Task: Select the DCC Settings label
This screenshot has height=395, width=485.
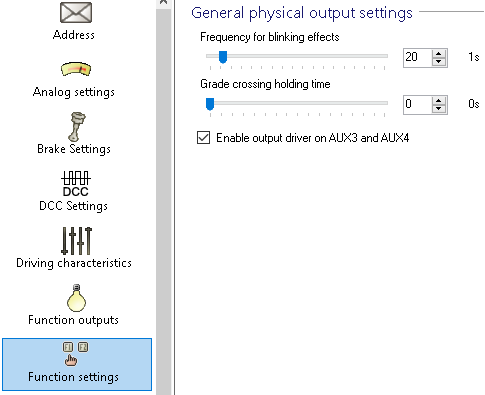Action: (x=73, y=206)
